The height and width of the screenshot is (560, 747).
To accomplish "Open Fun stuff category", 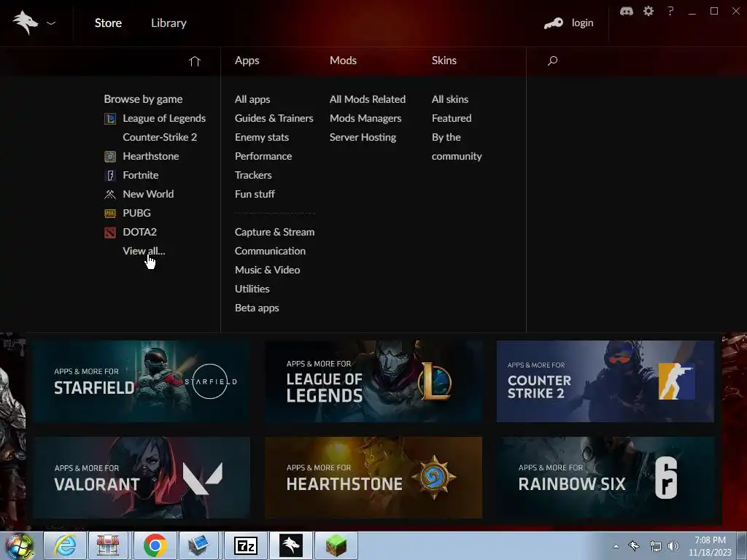I will 255,194.
